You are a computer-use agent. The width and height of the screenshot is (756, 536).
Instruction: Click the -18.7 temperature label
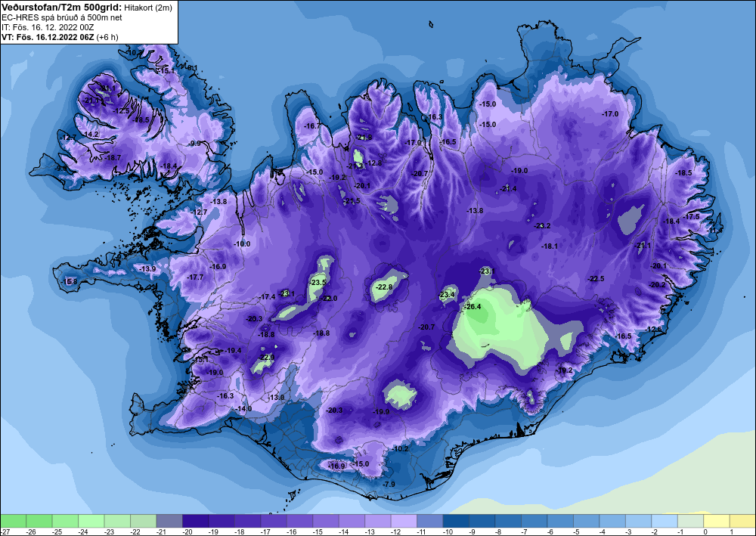(113, 157)
